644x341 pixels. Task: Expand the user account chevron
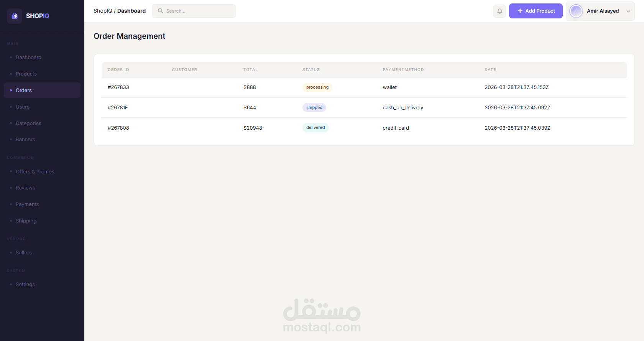point(628,11)
